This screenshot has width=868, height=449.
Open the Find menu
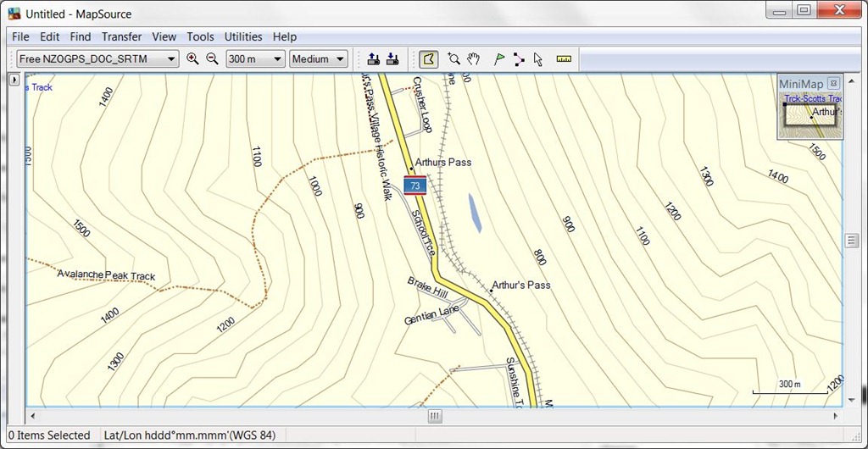[x=81, y=36]
